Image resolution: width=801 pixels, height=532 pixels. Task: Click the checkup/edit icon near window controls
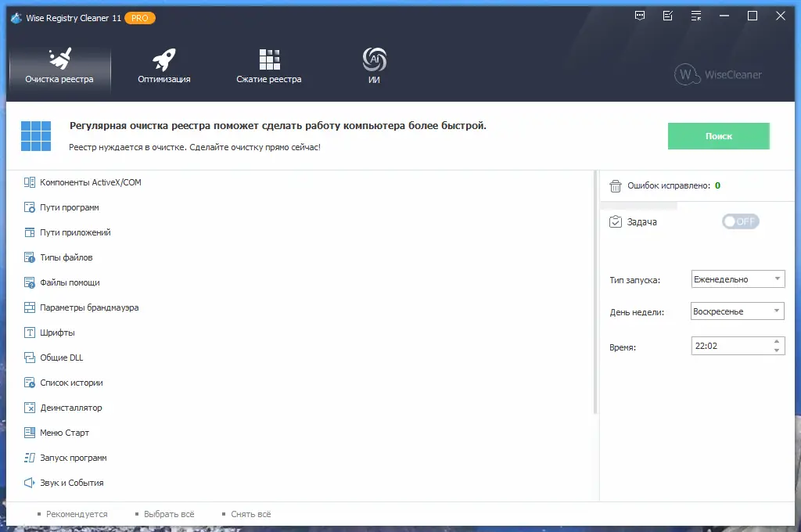click(x=667, y=15)
